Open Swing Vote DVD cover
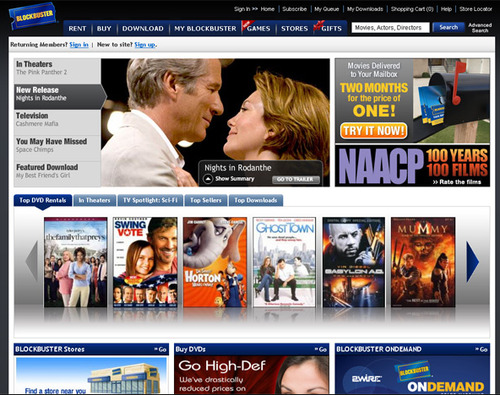 click(x=145, y=262)
